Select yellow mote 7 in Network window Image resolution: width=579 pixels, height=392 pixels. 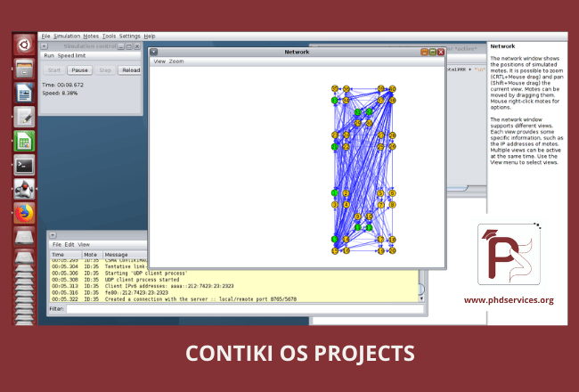click(380, 205)
